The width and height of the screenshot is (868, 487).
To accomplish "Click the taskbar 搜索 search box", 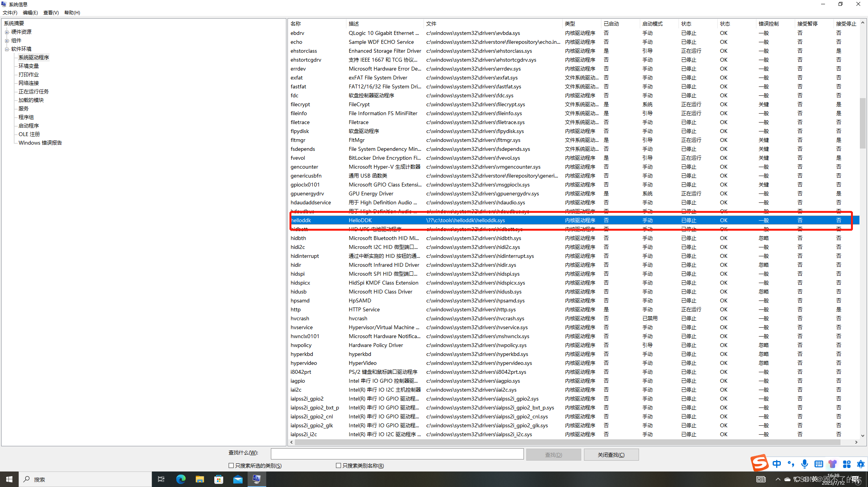I will (x=85, y=479).
